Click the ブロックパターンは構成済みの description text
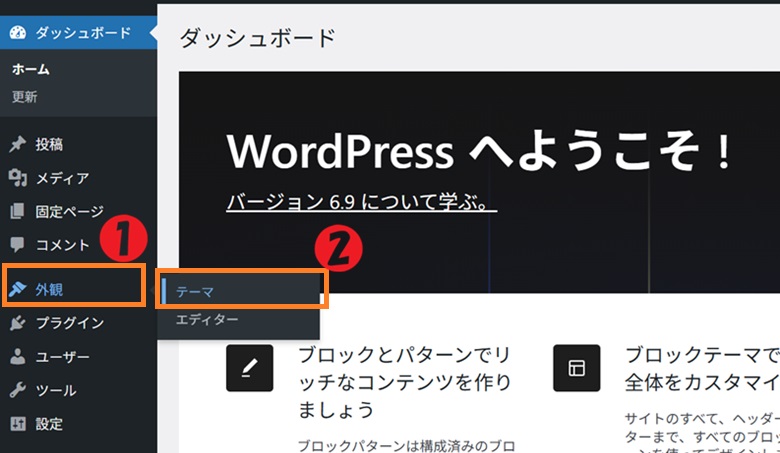 406,446
